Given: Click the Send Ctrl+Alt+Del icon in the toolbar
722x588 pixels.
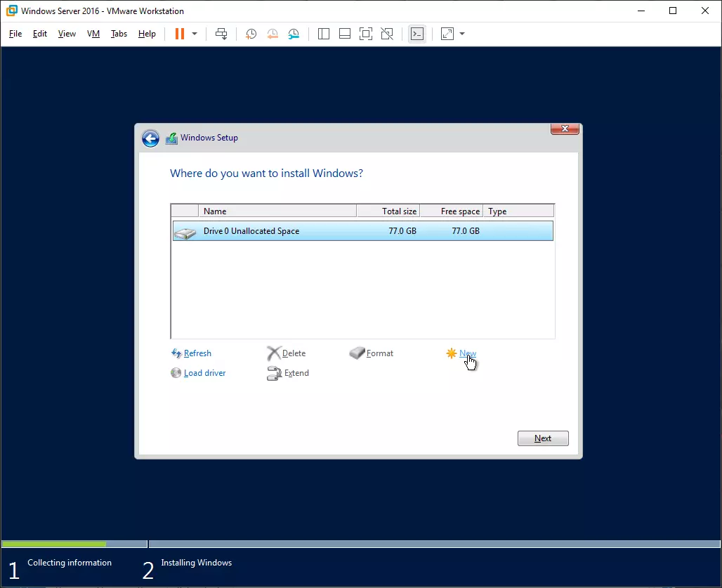Looking at the screenshot, I should [221, 34].
